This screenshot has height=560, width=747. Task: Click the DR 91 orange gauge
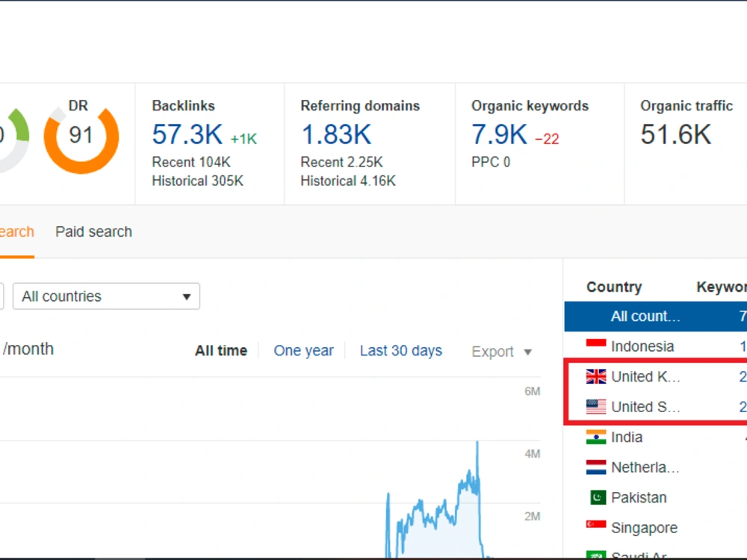point(81,137)
